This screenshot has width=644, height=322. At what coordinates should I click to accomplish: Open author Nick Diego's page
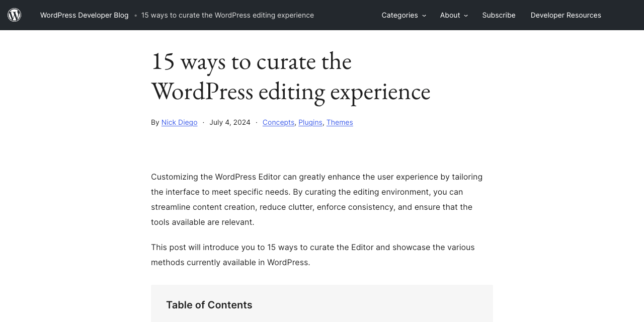pos(179,122)
